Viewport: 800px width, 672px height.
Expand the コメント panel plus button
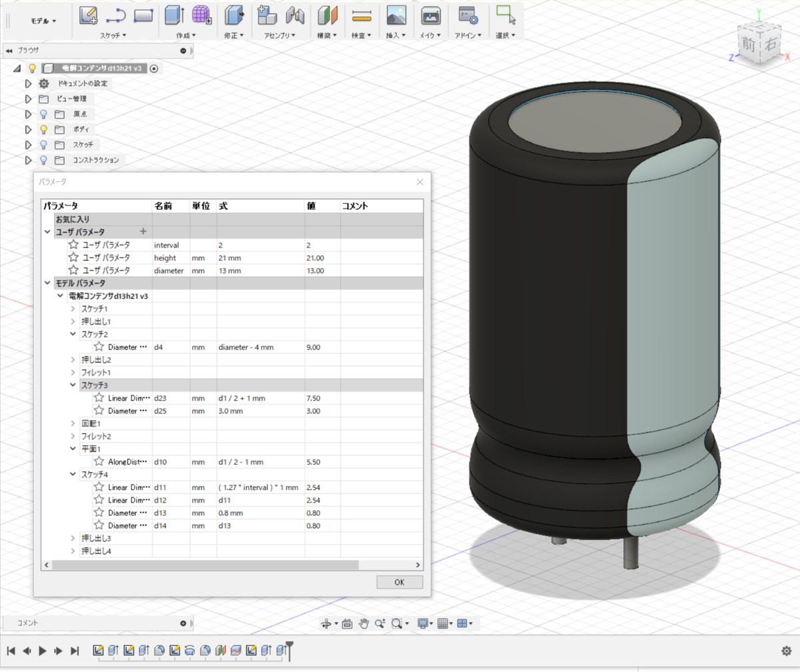tap(183, 623)
